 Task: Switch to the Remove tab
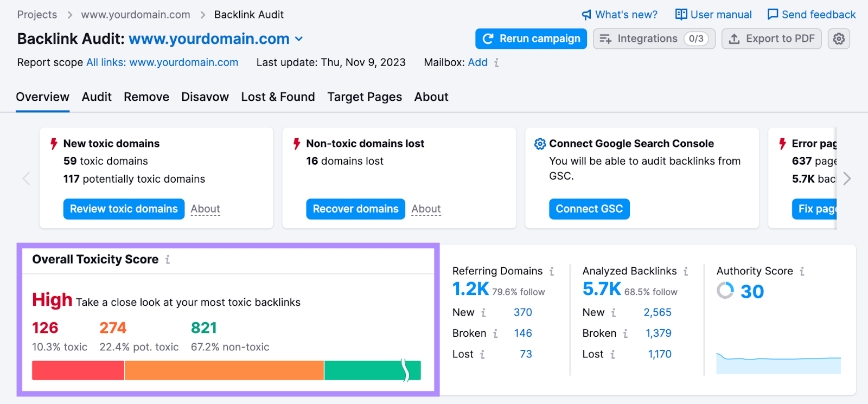[146, 97]
